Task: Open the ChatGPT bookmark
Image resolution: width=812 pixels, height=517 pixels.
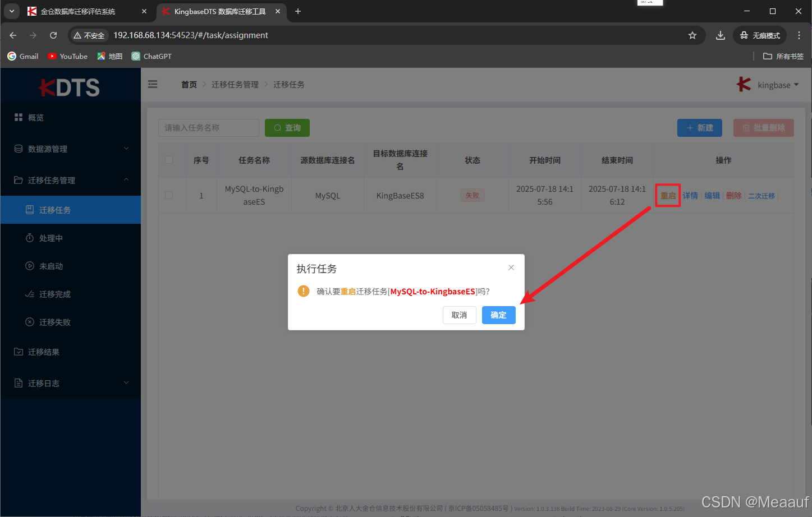Action: (152, 56)
